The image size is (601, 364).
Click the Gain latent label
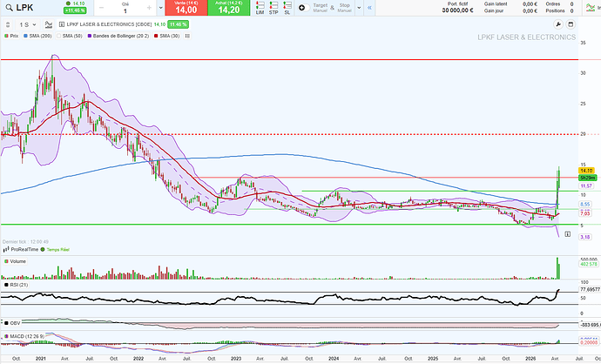496,3
